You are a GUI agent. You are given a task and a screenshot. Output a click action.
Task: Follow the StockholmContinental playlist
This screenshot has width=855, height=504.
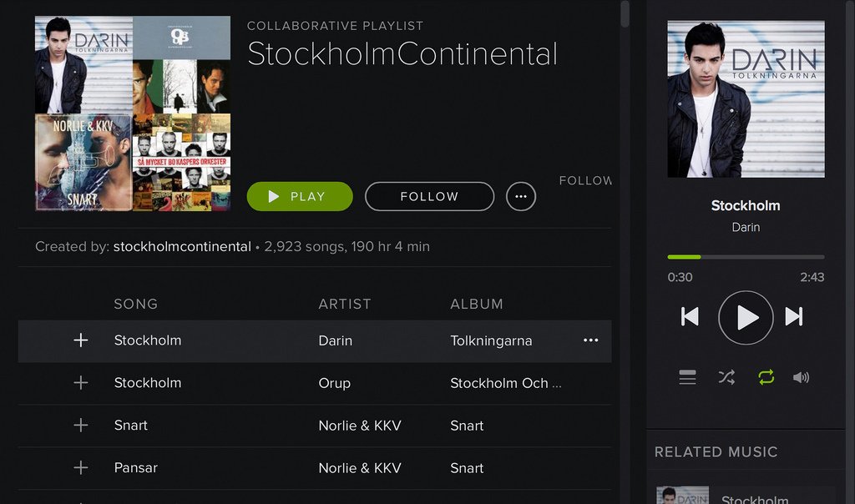tap(429, 197)
